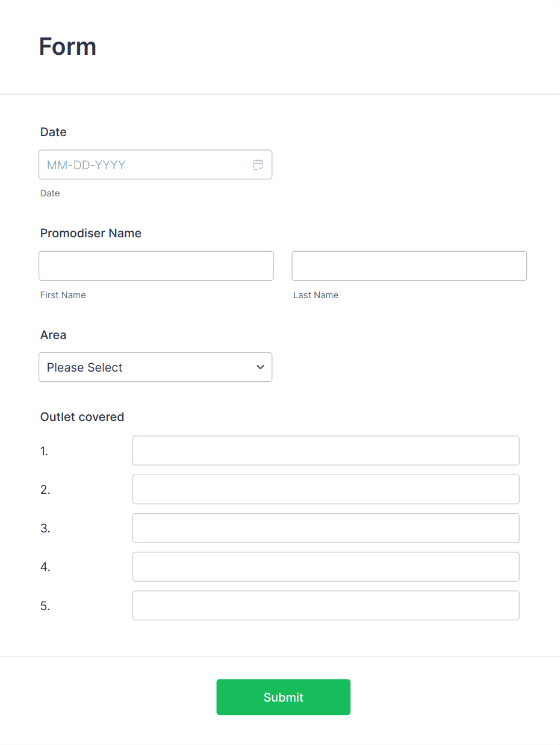Focus the Last Name text box
Viewport: 560px width, 745px height.
[409, 266]
